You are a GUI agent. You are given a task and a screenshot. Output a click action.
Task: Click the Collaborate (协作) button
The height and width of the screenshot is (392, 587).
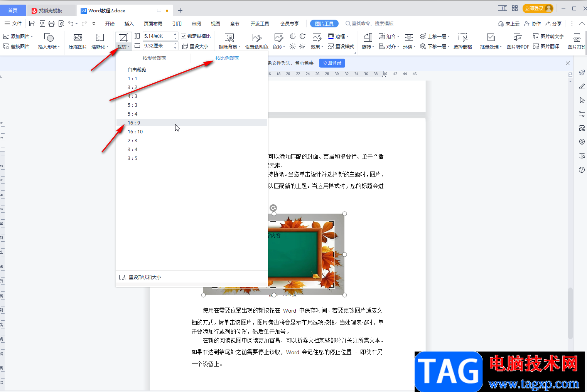533,24
